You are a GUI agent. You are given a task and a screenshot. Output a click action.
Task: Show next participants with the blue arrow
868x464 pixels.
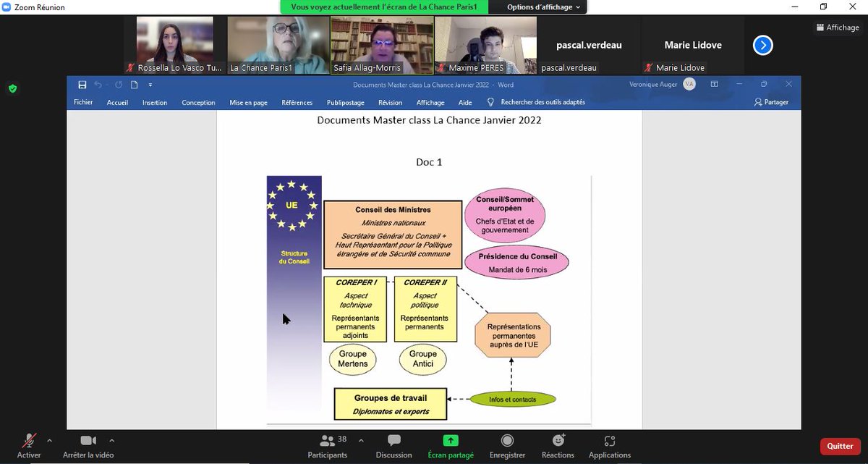click(x=762, y=46)
